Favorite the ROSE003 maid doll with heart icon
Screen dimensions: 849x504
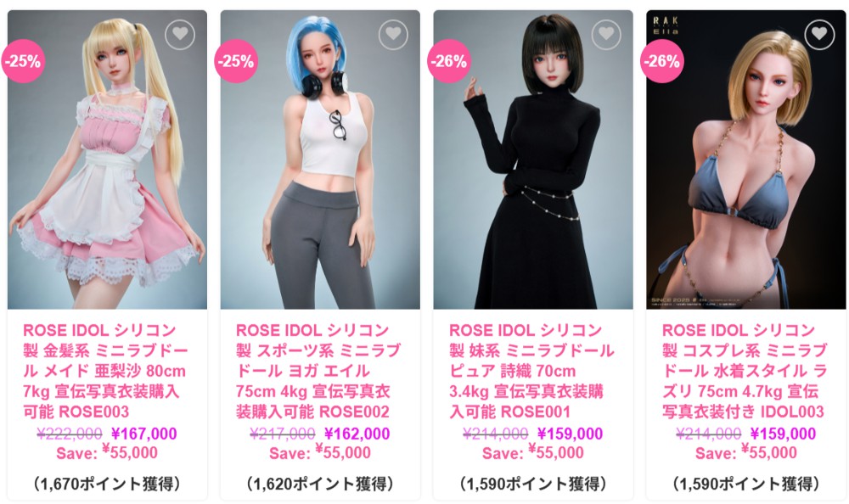(180, 34)
